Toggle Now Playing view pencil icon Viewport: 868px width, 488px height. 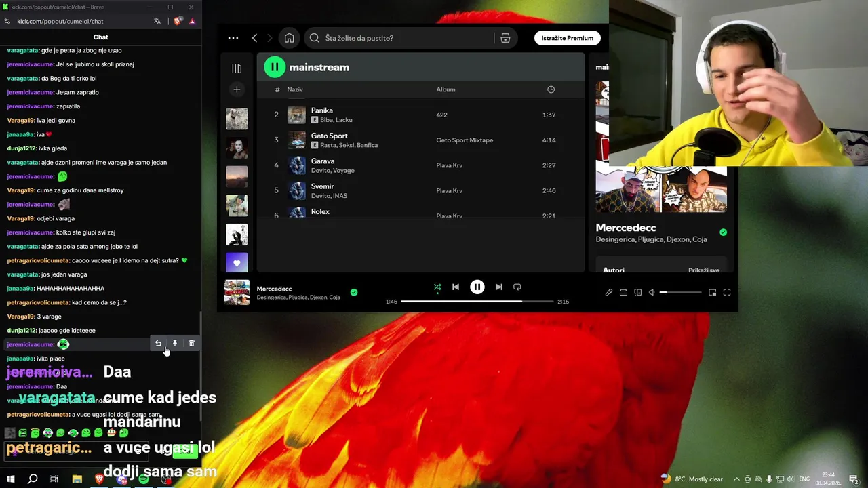pyautogui.click(x=609, y=292)
